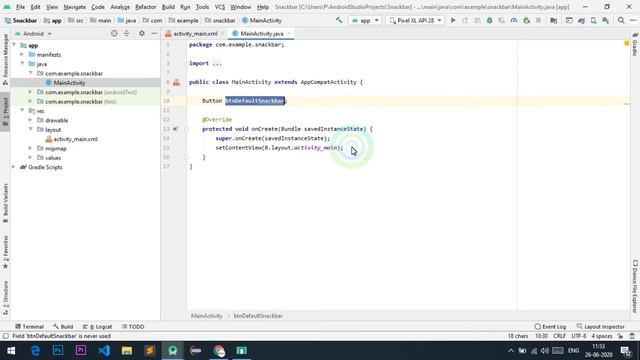Click the override gutter icon beside onCreate
640x360 pixels.
tap(175, 129)
